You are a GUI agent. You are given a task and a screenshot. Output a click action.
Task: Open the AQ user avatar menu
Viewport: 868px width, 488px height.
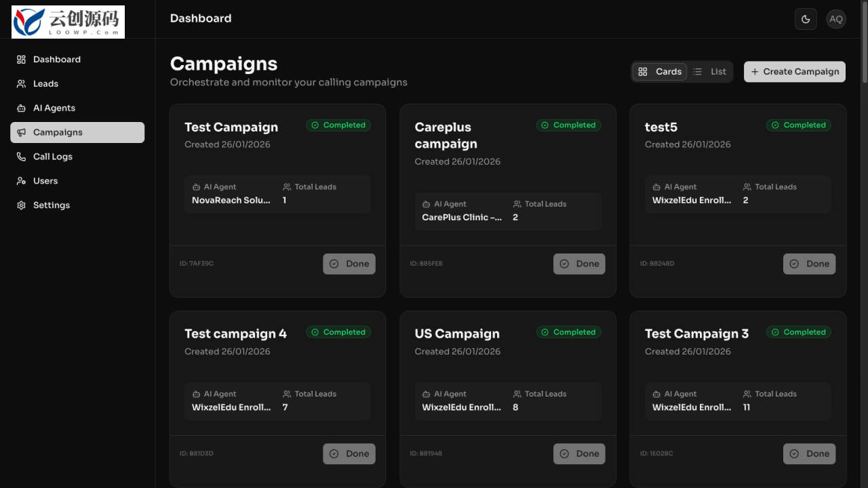click(x=836, y=19)
